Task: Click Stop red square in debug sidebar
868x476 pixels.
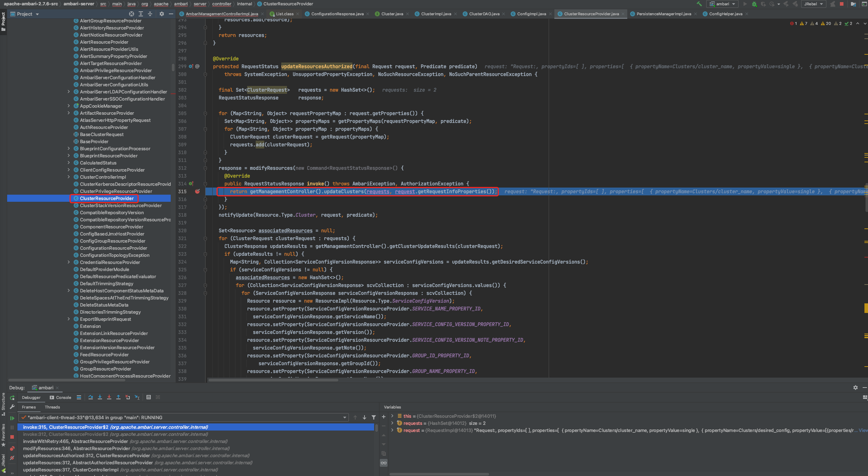Action: pyautogui.click(x=12, y=437)
